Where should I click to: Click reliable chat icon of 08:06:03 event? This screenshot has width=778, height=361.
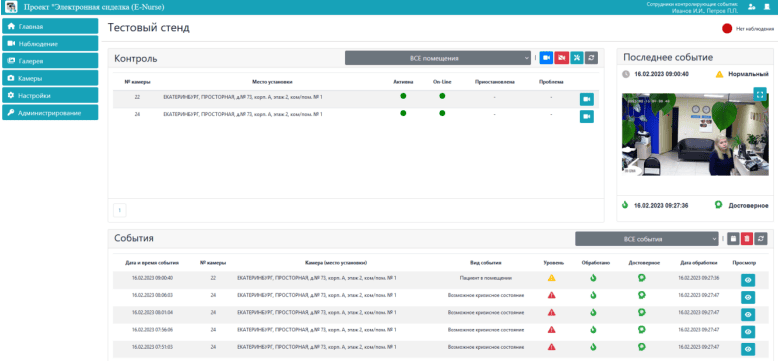[x=642, y=295]
